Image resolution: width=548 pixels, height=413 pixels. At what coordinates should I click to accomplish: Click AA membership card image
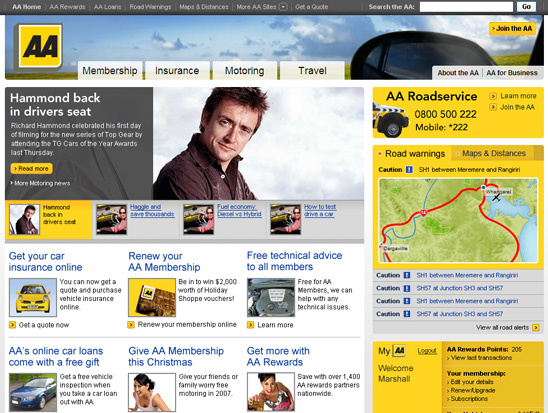pos(152,297)
